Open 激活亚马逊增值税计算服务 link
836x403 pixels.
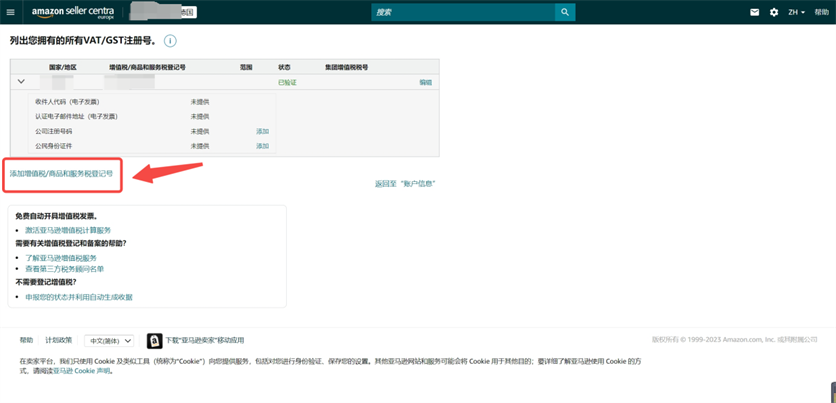pyautogui.click(x=68, y=230)
